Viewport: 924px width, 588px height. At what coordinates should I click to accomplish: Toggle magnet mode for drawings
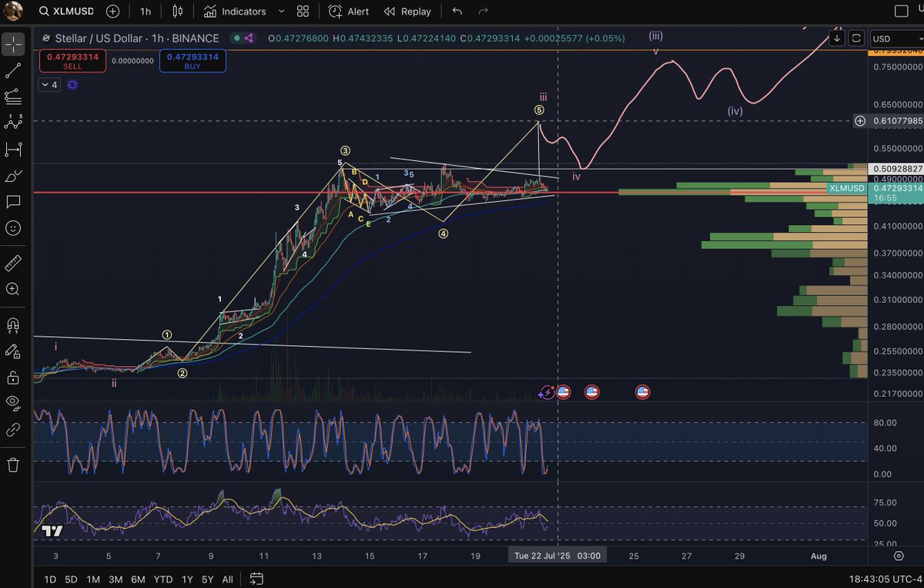click(13, 325)
